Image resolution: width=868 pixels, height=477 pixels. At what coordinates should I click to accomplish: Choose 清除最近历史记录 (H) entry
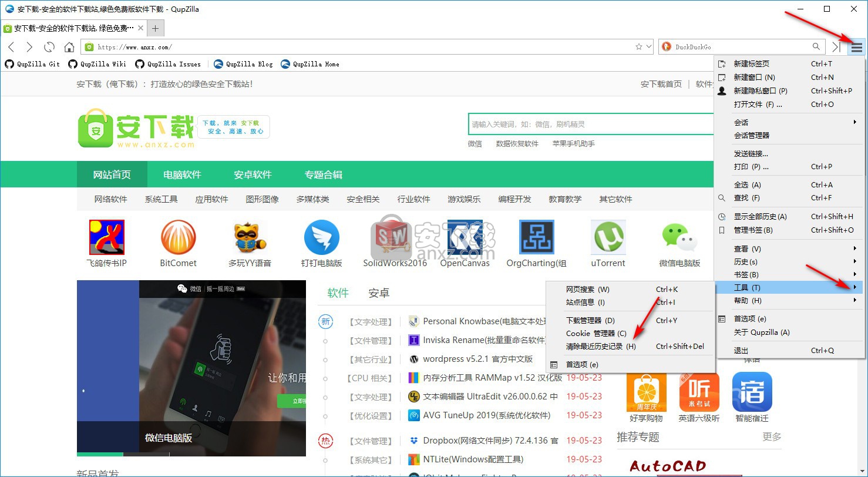coord(630,346)
